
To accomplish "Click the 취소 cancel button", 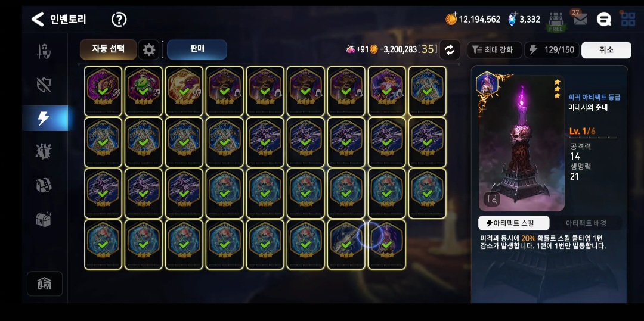I will (x=606, y=50).
